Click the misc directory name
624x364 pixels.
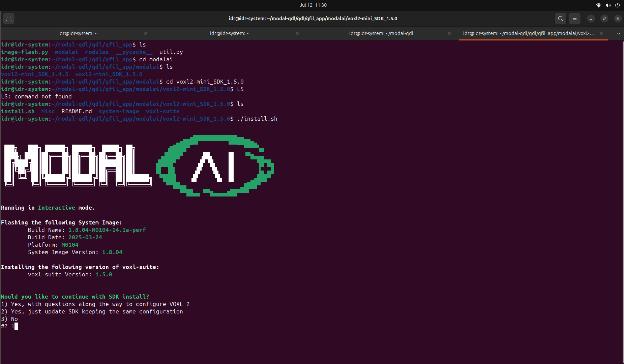pyautogui.click(x=48, y=111)
